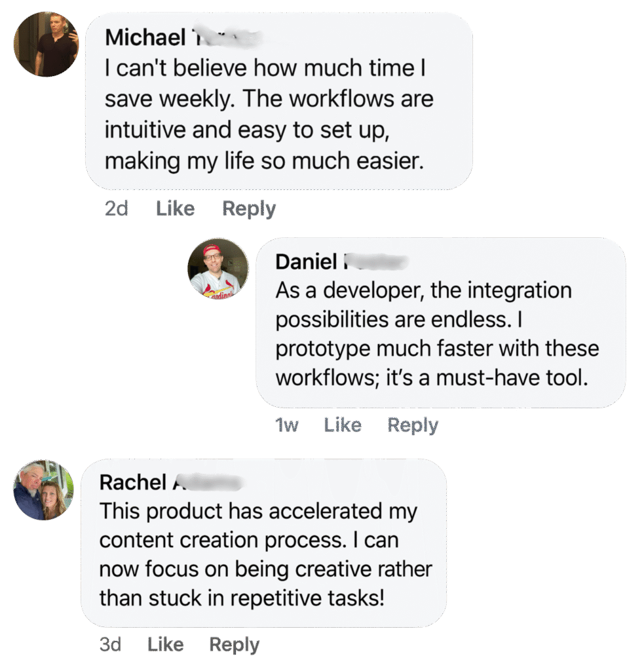
Task: Like Daniel's reply about integration possibilities
Action: click(x=342, y=425)
